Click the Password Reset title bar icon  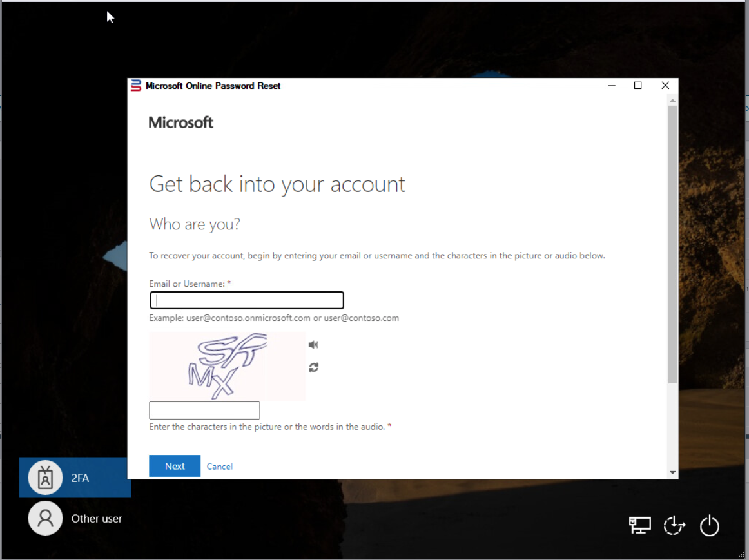(136, 86)
